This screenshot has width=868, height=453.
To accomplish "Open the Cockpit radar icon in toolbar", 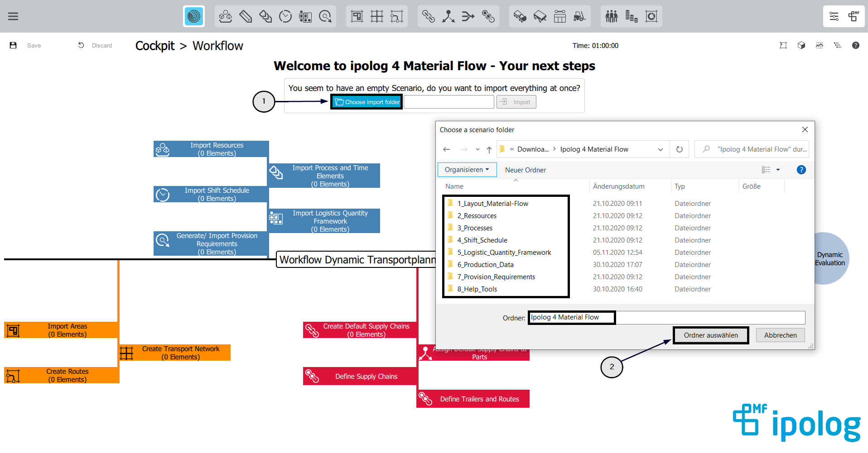I will tap(194, 16).
